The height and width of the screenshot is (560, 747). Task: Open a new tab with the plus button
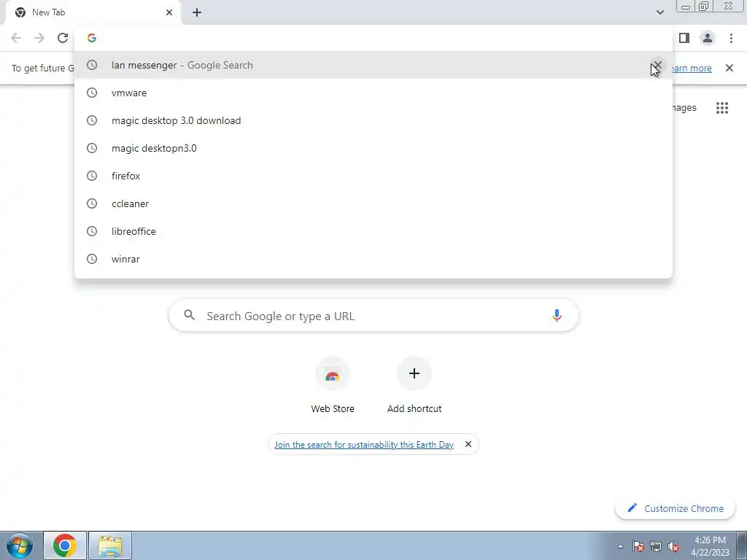(x=197, y=12)
